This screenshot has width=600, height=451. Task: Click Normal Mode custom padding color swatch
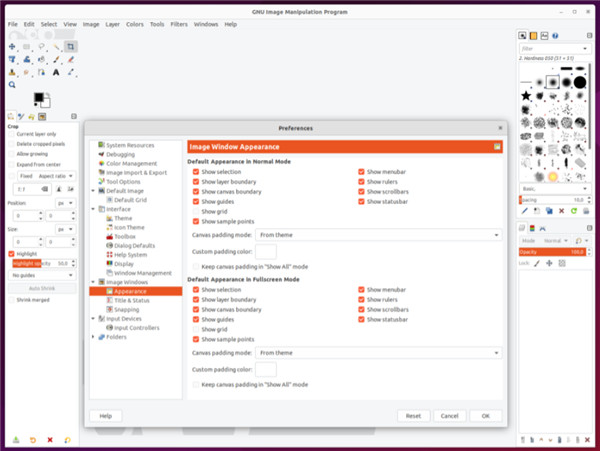265,251
